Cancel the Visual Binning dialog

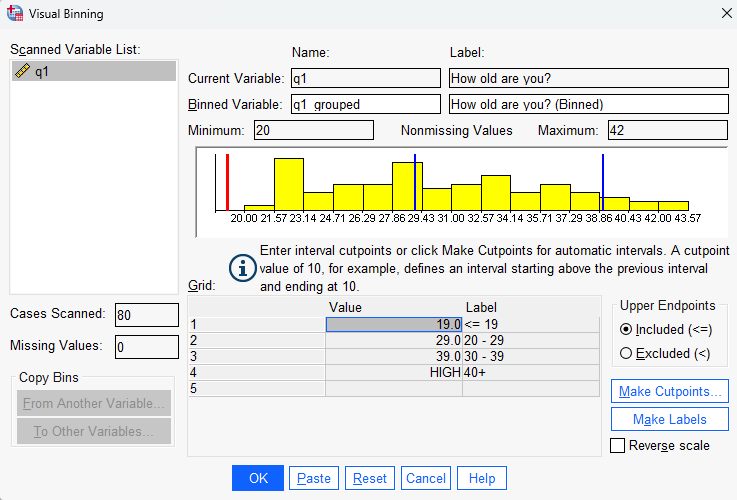click(426, 479)
